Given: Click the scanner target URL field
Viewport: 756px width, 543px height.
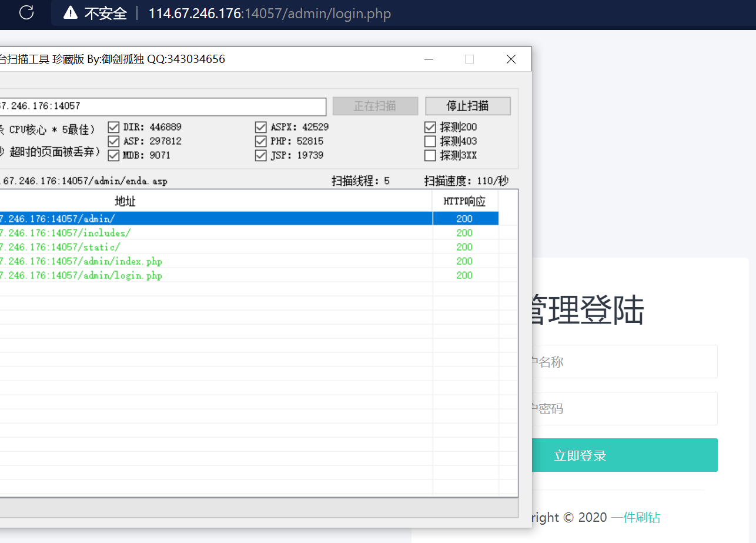Looking at the screenshot, I should 163,106.
